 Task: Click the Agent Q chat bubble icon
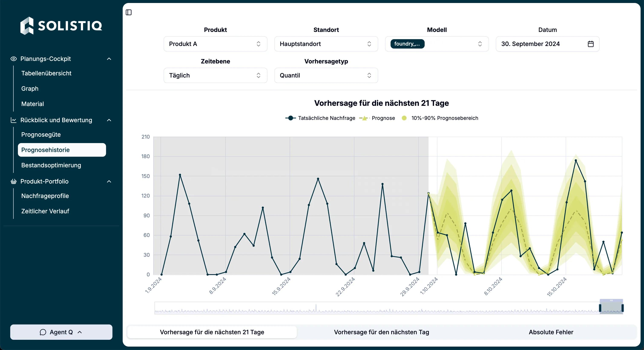[x=43, y=332]
